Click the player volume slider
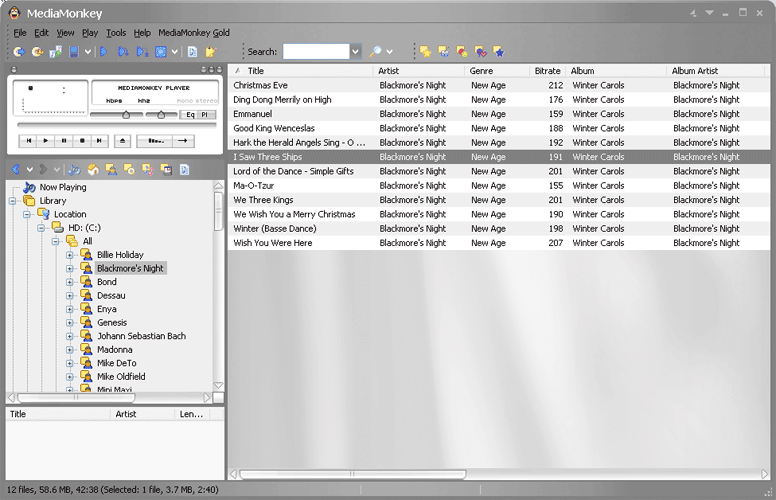 [117, 115]
